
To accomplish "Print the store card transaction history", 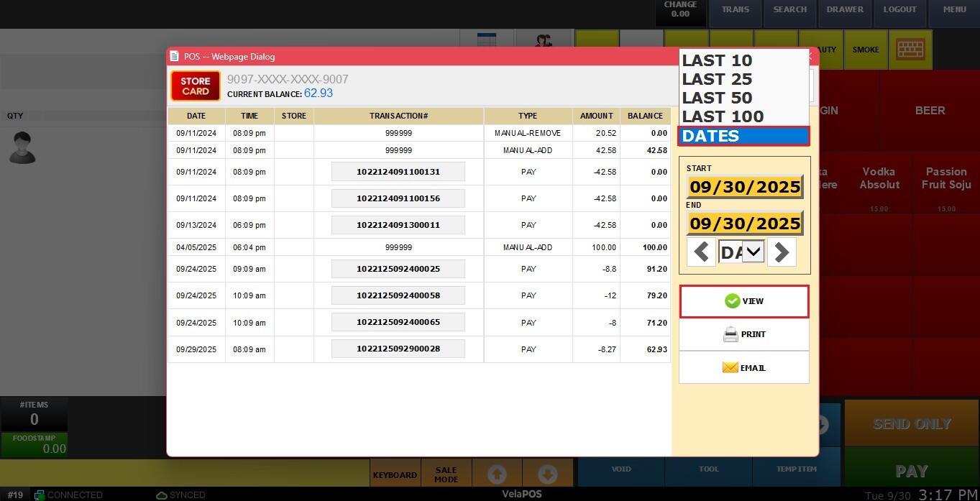I will tap(744, 334).
